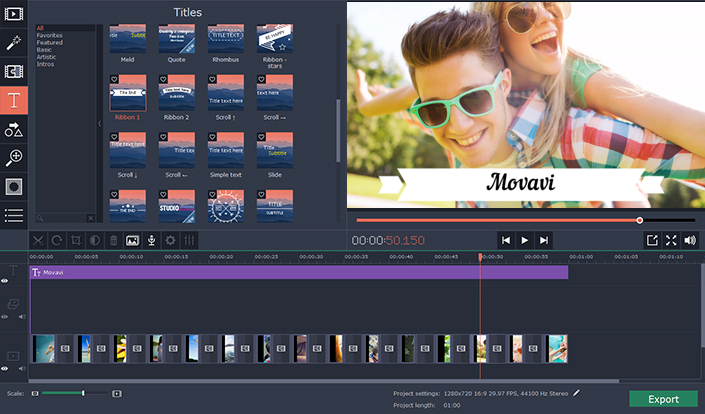Click the green Export button
The height and width of the screenshot is (414, 705).
[663, 399]
